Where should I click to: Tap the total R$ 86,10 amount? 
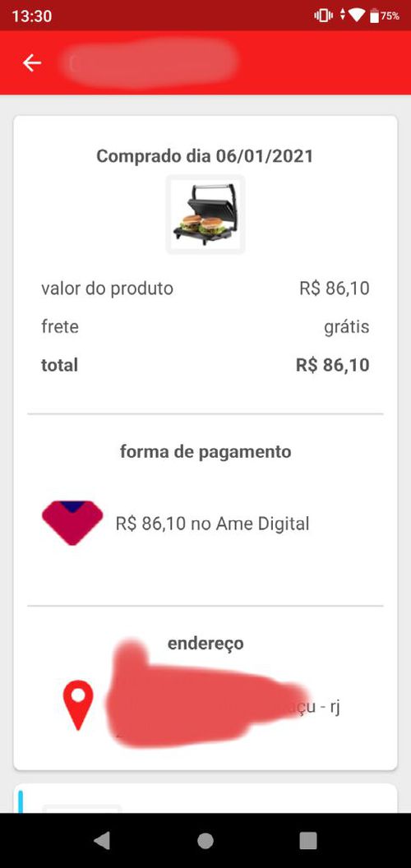[332, 365]
